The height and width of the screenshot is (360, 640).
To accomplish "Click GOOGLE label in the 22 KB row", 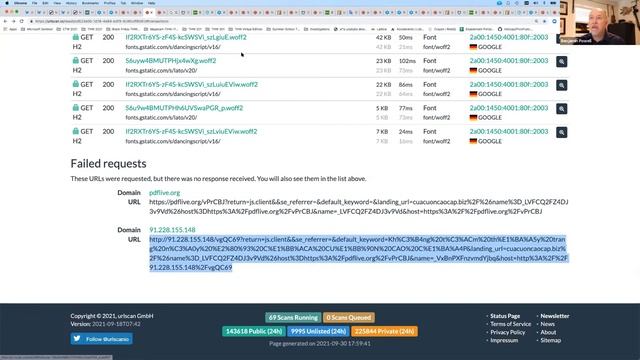I will click(490, 94).
